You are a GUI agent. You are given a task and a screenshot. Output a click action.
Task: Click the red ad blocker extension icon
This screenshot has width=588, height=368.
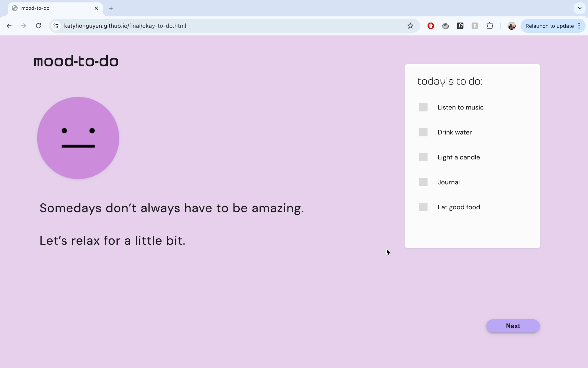click(x=430, y=26)
